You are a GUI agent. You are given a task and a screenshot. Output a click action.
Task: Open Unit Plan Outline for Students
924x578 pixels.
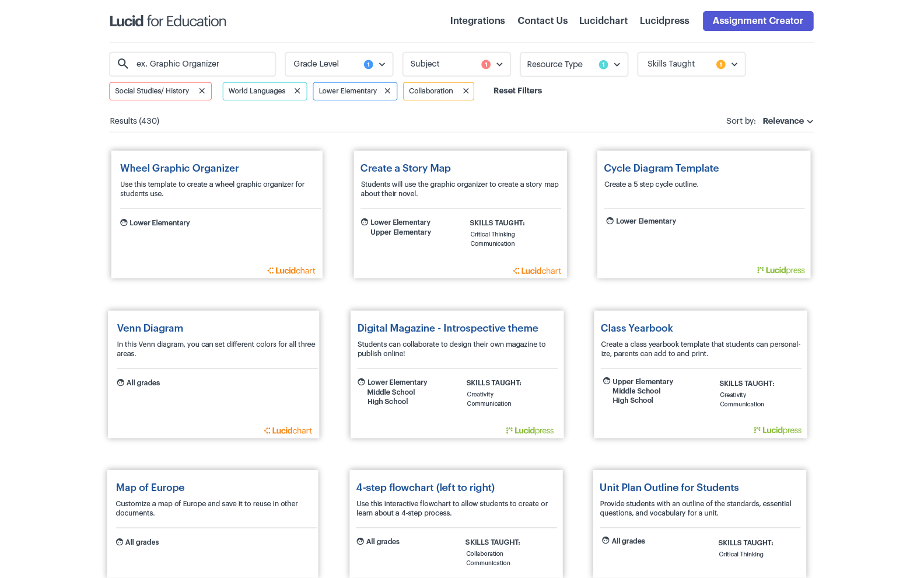click(669, 488)
